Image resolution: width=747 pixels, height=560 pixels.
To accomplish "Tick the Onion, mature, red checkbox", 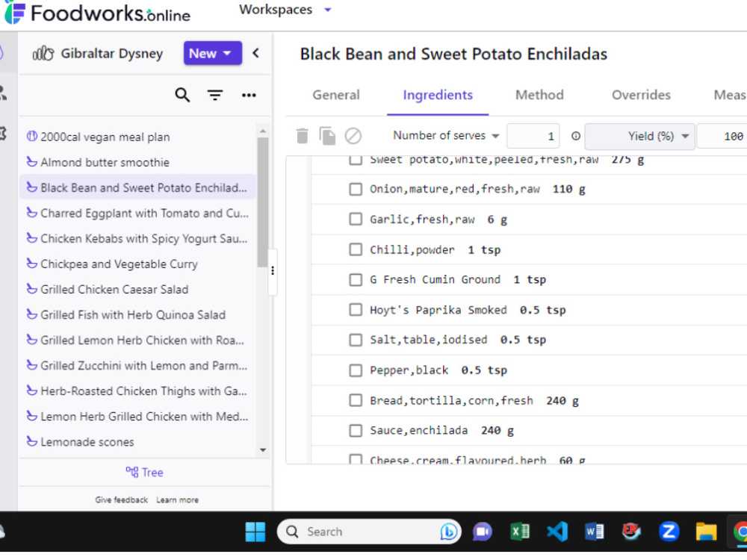I will point(356,189).
